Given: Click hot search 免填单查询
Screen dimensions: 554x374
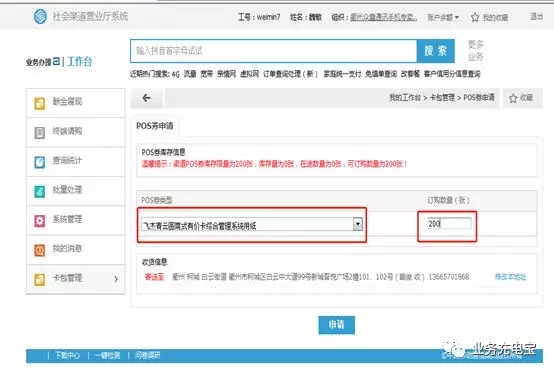Looking at the screenshot, I should tap(381, 74).
